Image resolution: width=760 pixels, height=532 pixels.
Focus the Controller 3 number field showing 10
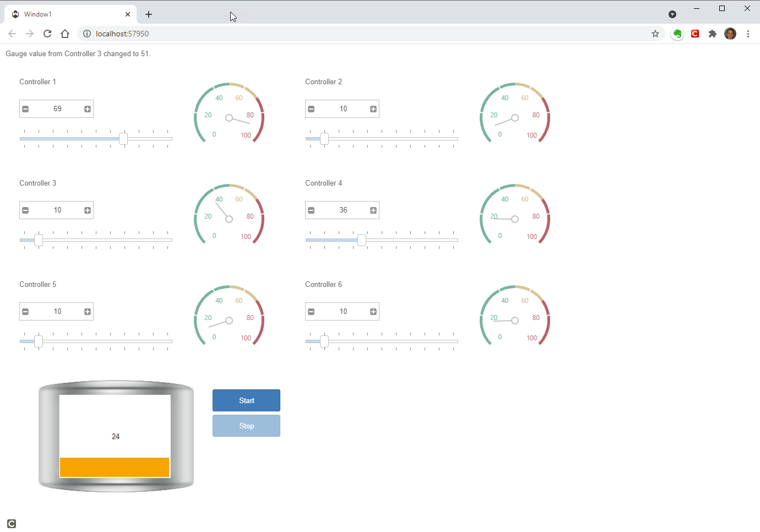point(57,210)
